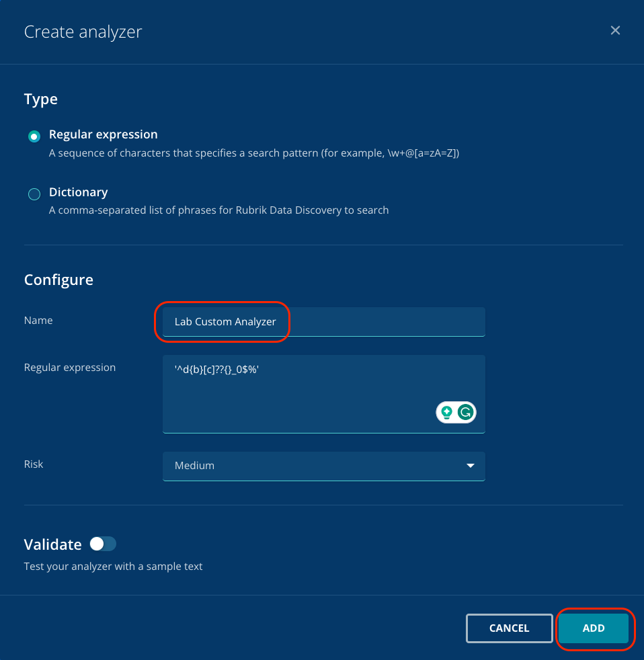Image resolution: width=644 pixels, height=660 pixels.
Task: Click the Configure section heading
Action: tap(58, 280)
